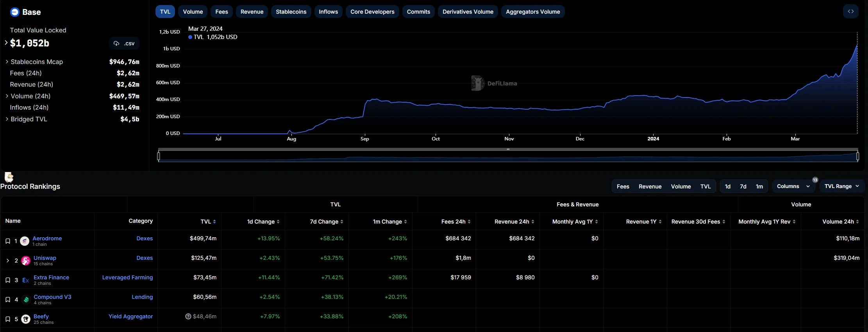Download TVL data with the .csv button
The image size is (868, 332).
124,43
